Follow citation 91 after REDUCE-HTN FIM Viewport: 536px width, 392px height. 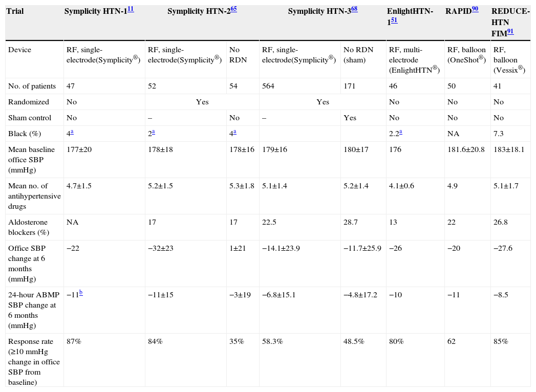click(510, 32)
